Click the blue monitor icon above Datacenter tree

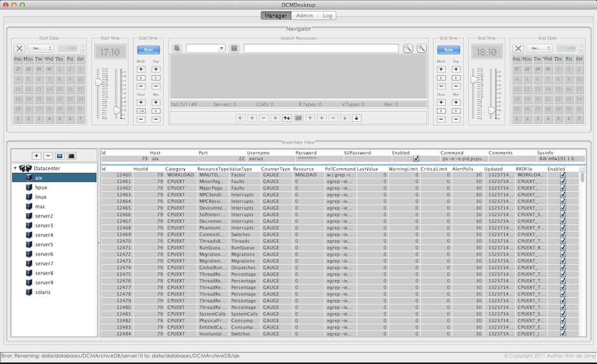point(59,156)
